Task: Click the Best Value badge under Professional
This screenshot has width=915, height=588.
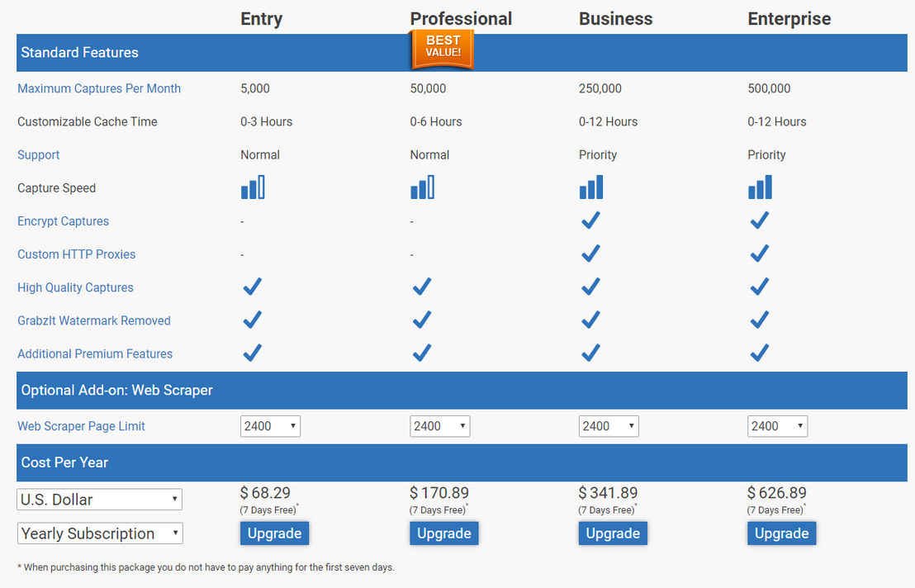Action: (443, 50)
